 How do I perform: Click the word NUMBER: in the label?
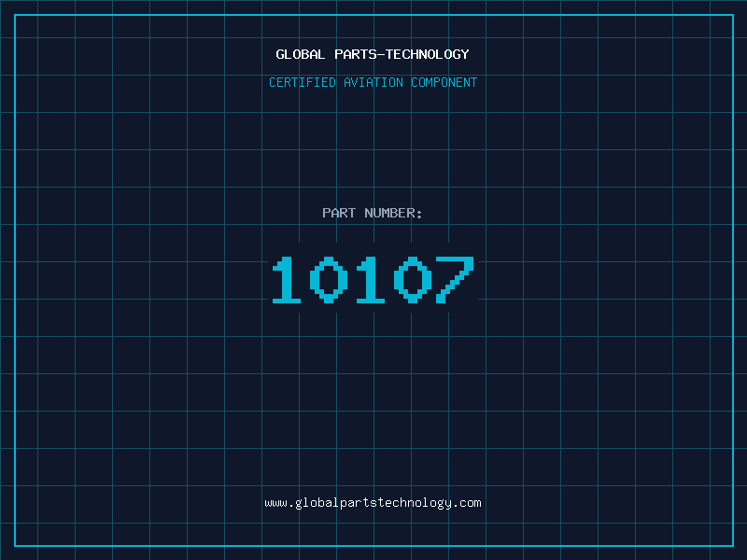coord(393,213)
